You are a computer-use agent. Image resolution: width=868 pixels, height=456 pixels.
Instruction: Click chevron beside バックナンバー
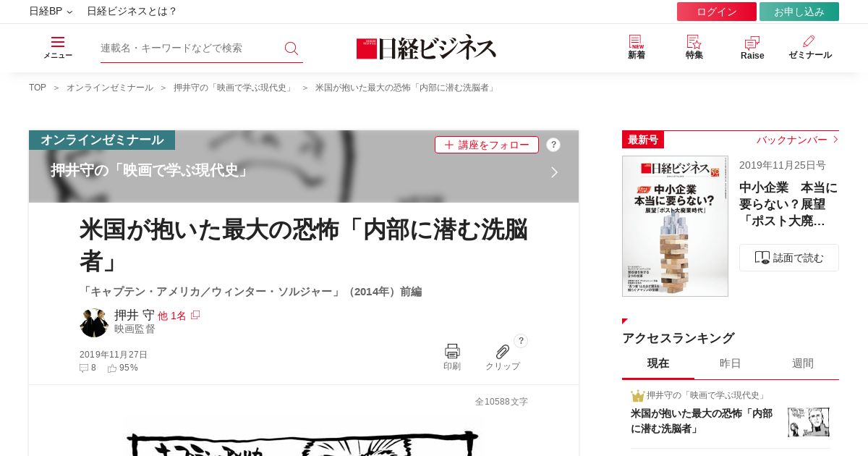[835, 140]
